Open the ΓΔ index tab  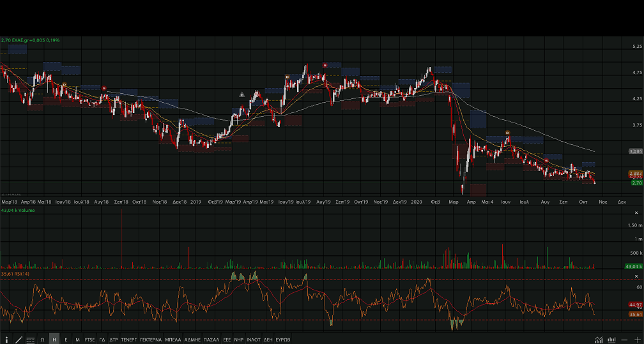pyautogui.click(x=102, y=340)
